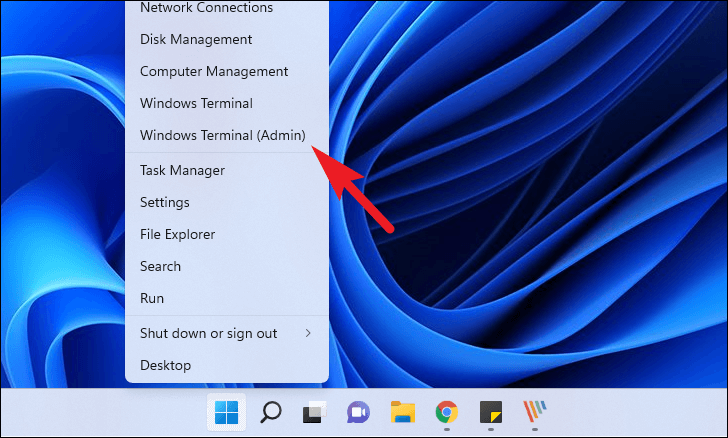Select Settings in the quick link menu
Viewport: 728px width, 438px height.
(x=165, y=202)
